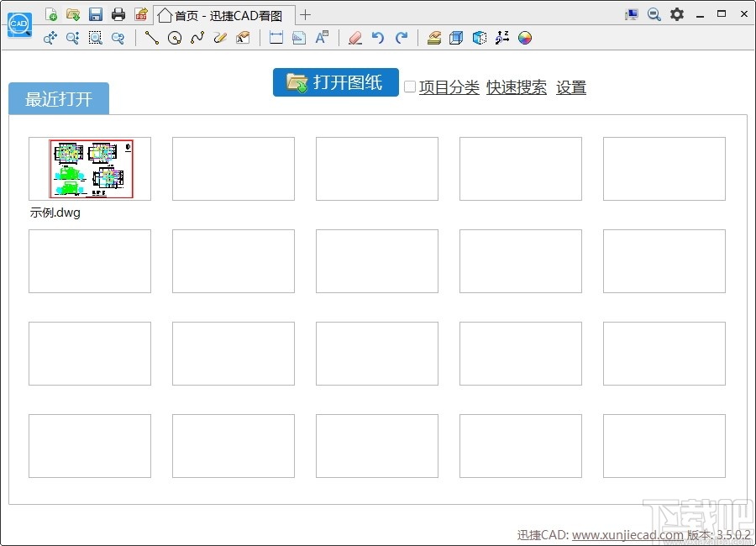Click the screen display icon near top right
756x546 pixels.
point(631,14)
